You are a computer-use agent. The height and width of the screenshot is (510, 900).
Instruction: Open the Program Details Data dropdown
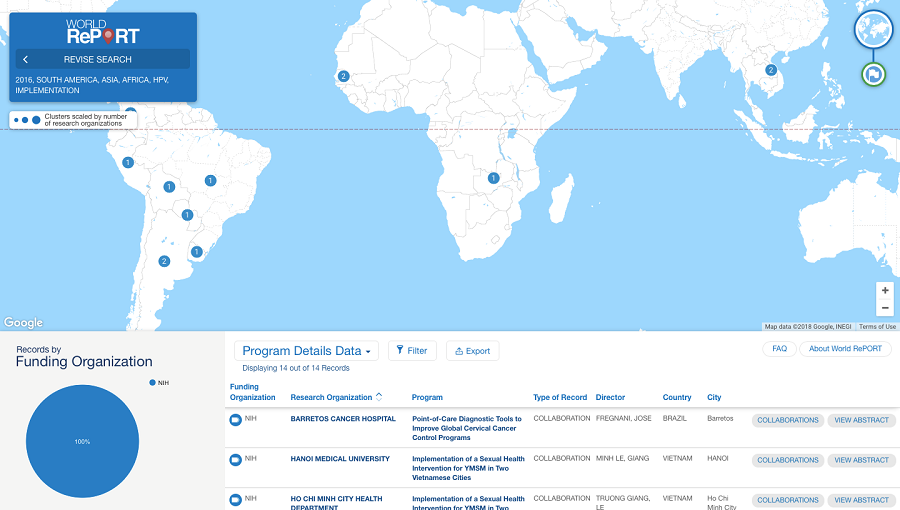pos(307,351)
